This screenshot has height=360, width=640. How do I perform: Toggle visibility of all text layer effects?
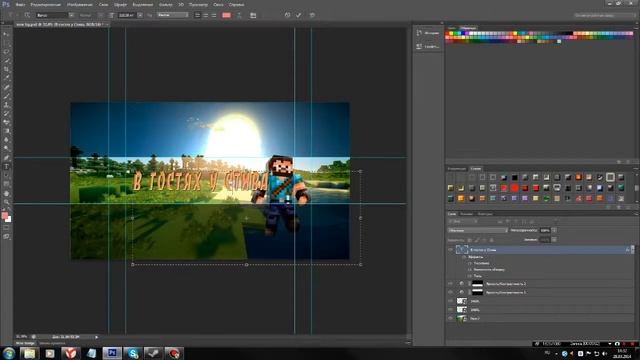464,257
